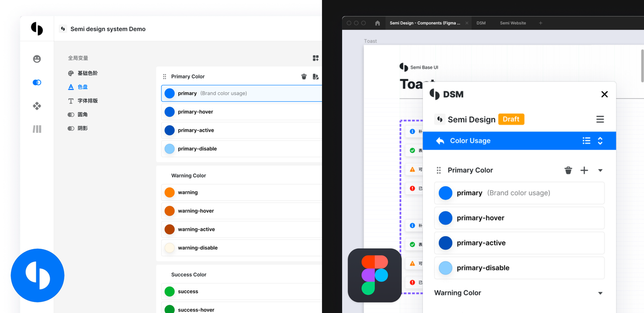Screen dimensions: 644x313
Task: Click the Draft badge next to Semi Design
Action: pyautogui.click(x=511, y=119)
